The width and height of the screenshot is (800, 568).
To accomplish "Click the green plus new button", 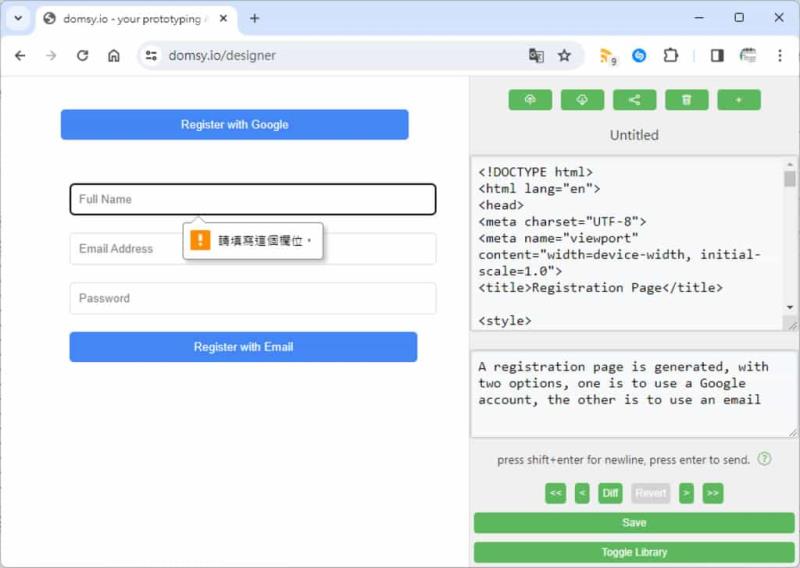I will [x=739, y=100].
